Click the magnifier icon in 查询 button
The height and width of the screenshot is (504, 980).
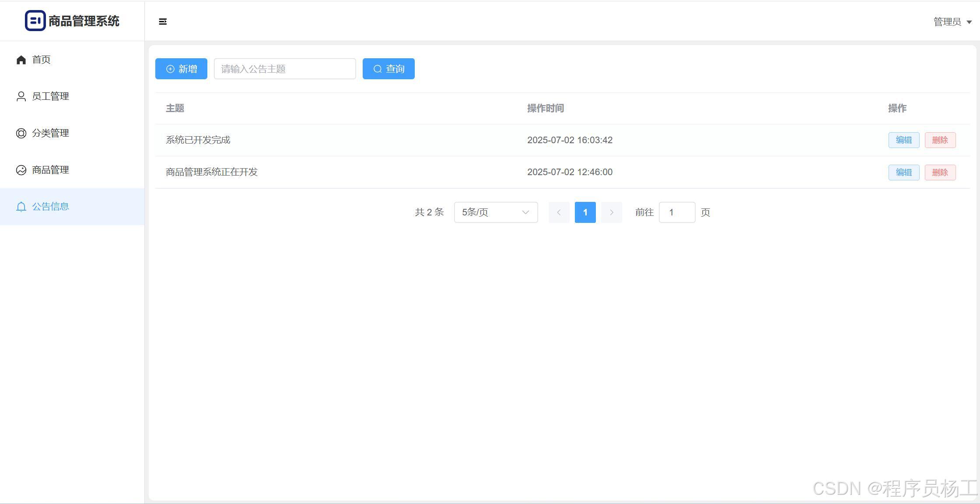[x=378, y=69]
